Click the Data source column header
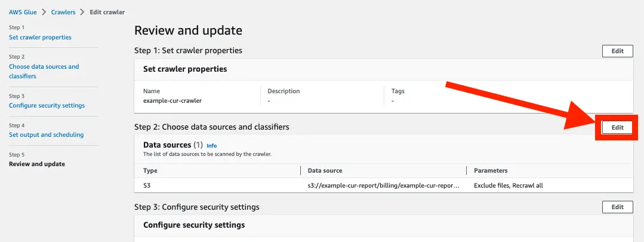This screenshot has height=242, width=644. [325, 171]
